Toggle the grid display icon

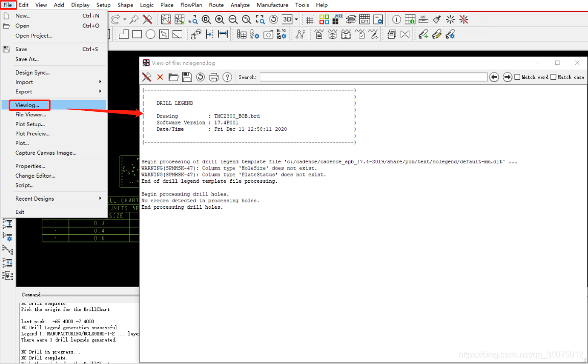pos(310,19)
